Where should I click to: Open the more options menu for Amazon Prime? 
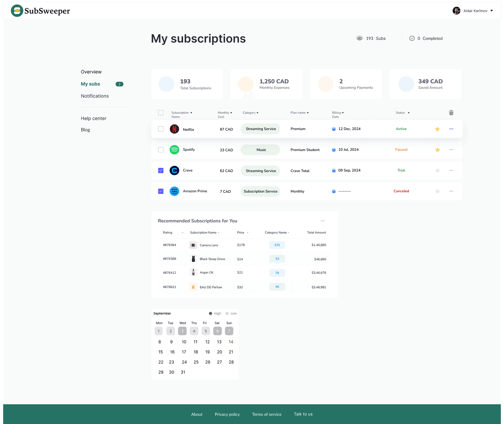451,191
